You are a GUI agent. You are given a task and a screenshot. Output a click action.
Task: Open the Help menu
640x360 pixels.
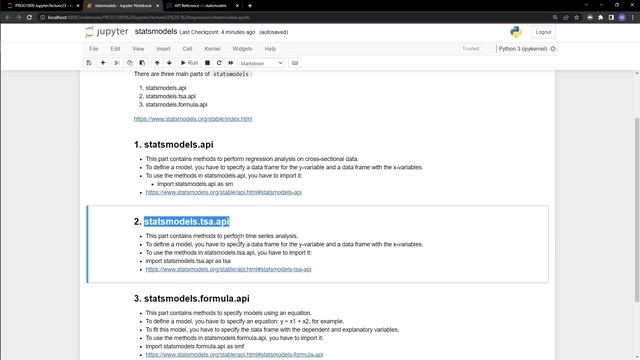pos(270,49)
